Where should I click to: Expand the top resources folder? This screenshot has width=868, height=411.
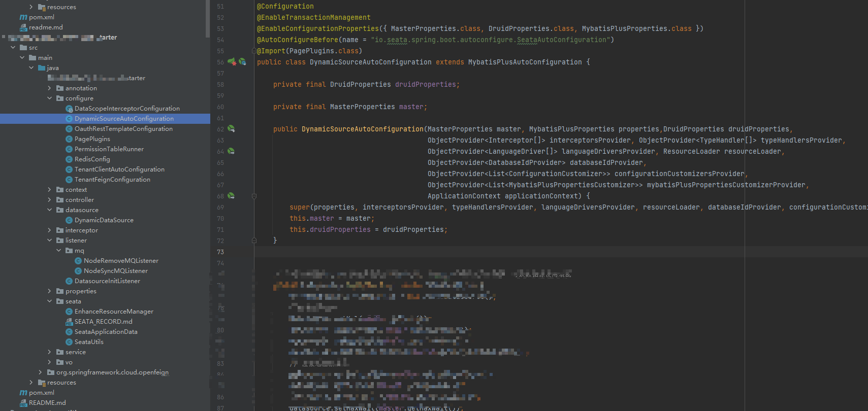point(31,7)
